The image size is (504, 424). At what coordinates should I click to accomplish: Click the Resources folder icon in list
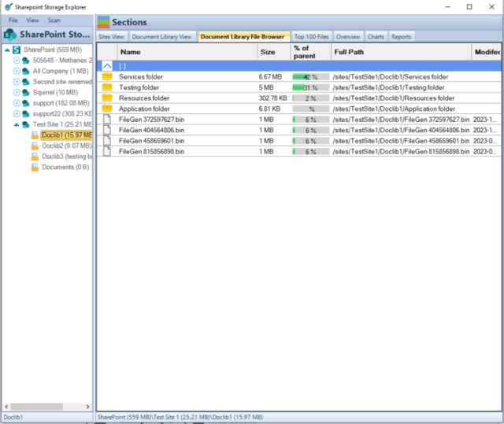108,98
